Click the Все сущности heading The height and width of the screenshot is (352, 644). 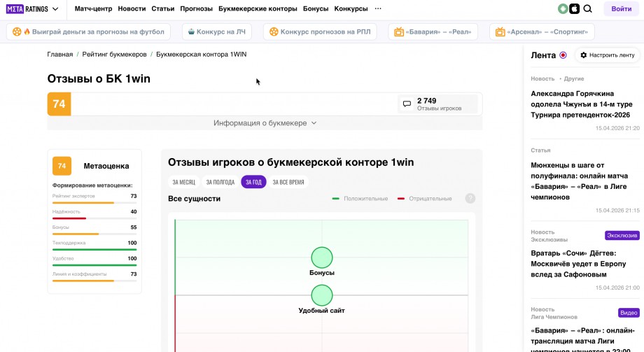[x=195, y=198]
